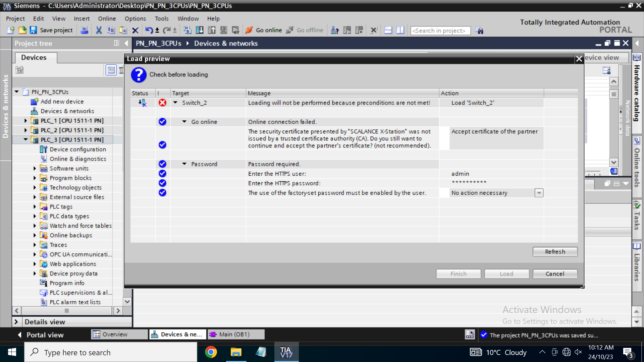Click the Cut scissors icon
644x362 pixels.
[x=99, y=30]
